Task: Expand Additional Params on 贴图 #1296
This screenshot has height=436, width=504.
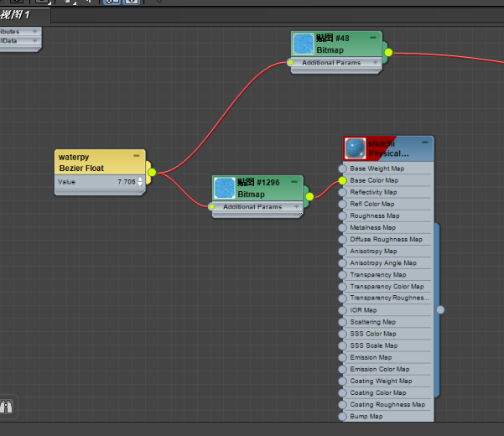Action: coord(296,206)
